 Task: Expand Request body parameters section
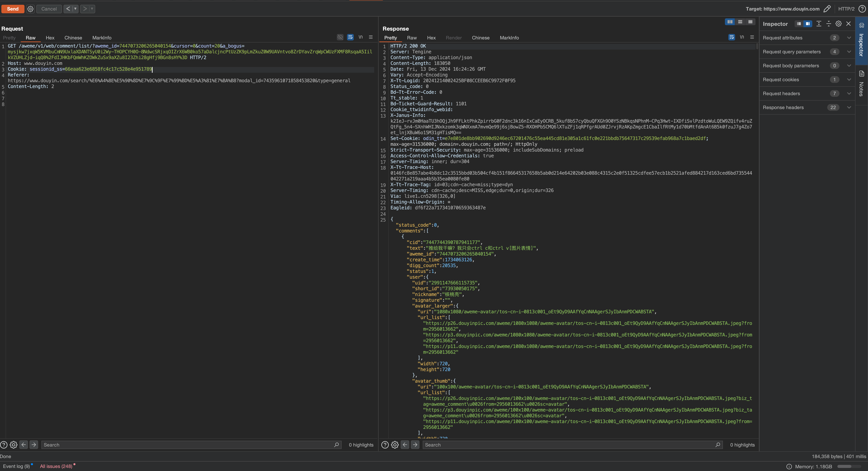coord(807,66)
